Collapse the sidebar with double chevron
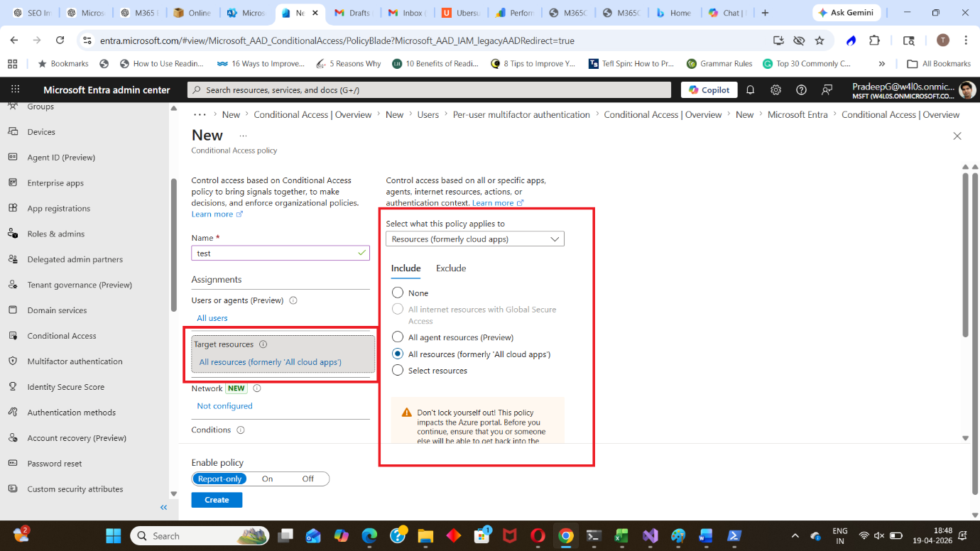 click(x=163, y=507)
